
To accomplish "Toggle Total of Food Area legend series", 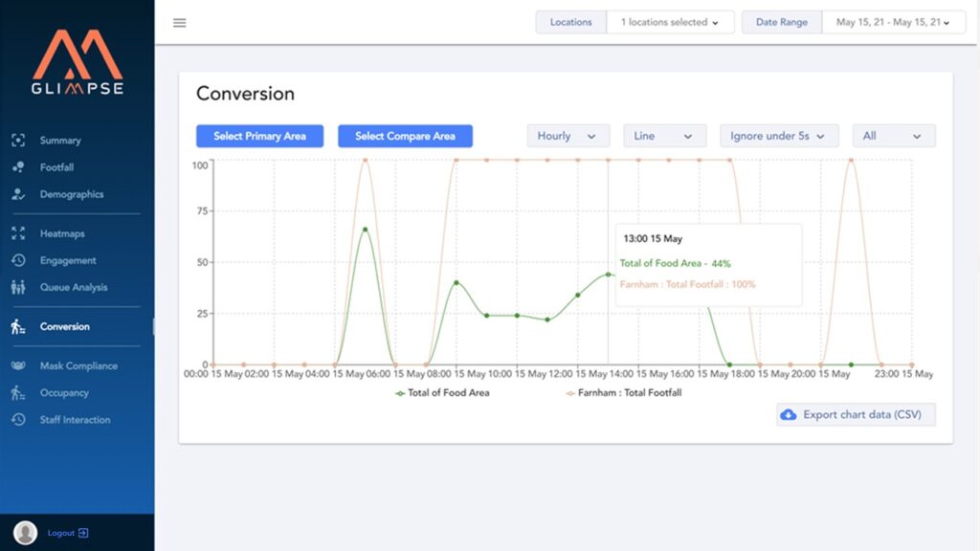I will tap(442, 392).
